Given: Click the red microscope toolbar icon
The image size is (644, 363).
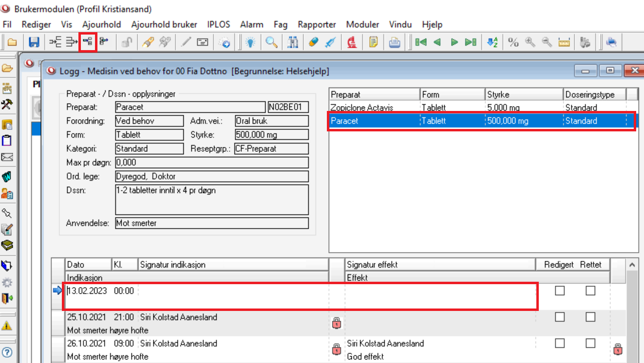Looking at the screenshot, I should pyautogui.click(x=351, y=42).
